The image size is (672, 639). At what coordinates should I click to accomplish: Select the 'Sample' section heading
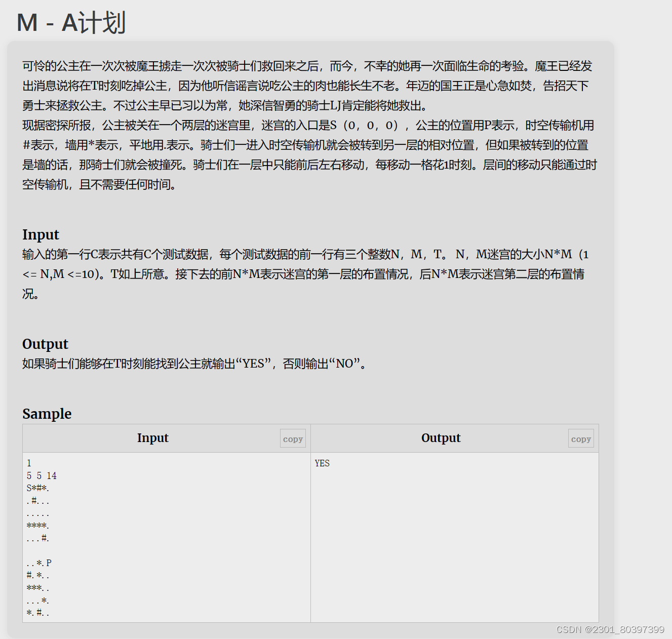click(x=47, y=414)
